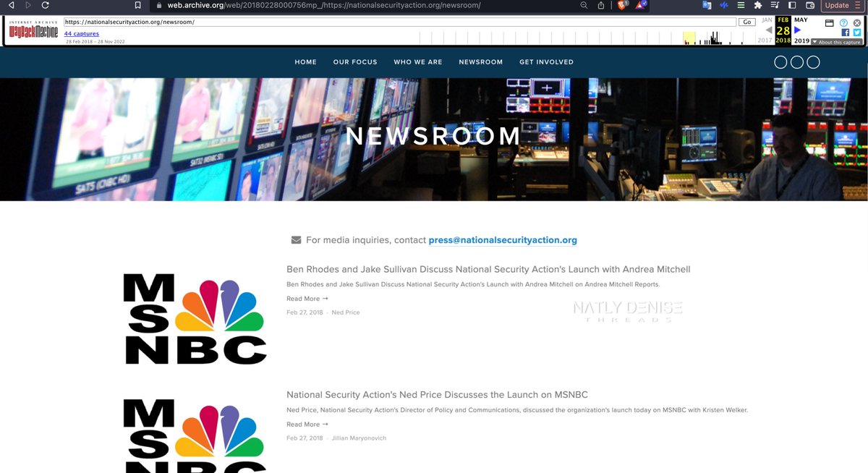Toggle the browser sidebar panel icon
This screenshot has height=473, width=868.
pyautogui.click(x=792, y=5)
